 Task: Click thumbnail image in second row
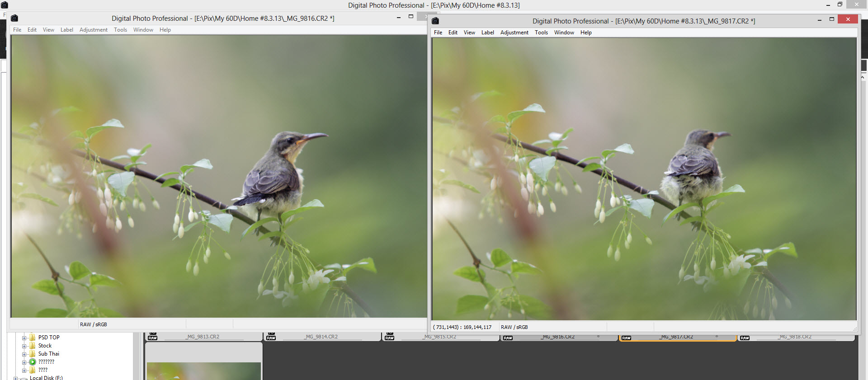click(x=204, y=371)
